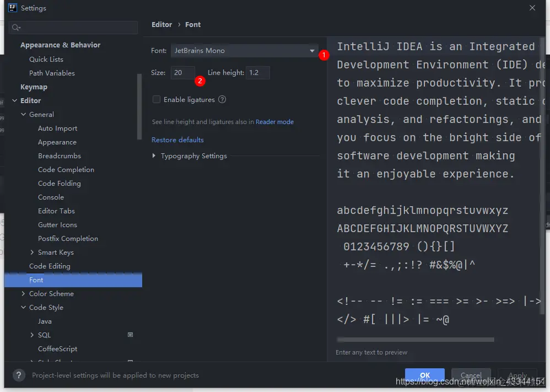Click Restore defaults link
This screenshot has width=550, height=392.
(x=177, y=139)
